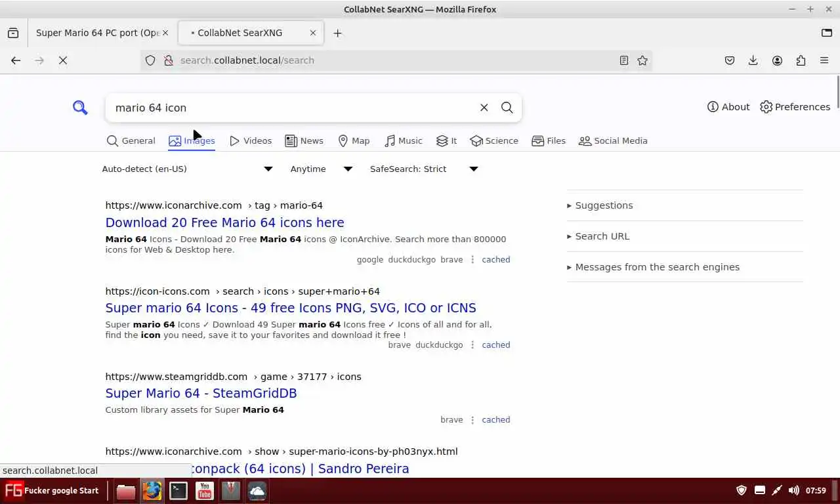Open the News category

point(304,140)
